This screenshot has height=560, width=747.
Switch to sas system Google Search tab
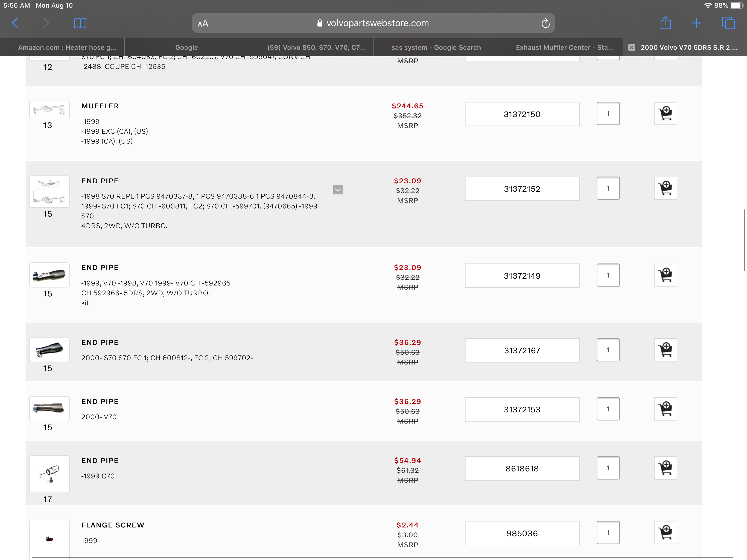tap(436, 47)
